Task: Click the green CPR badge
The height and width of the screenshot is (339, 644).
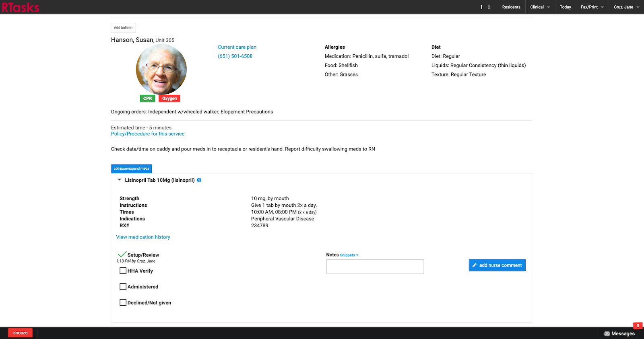Action: point(147,99)
